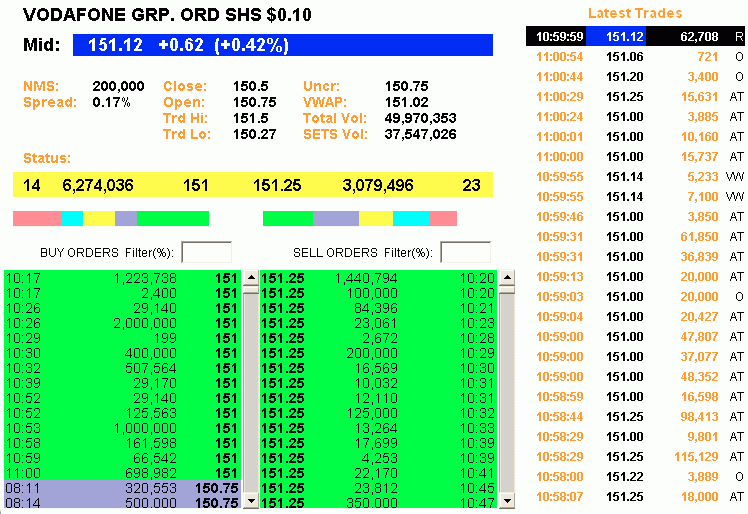Select the Trd Hi value 151.5

tap(250, 118)
